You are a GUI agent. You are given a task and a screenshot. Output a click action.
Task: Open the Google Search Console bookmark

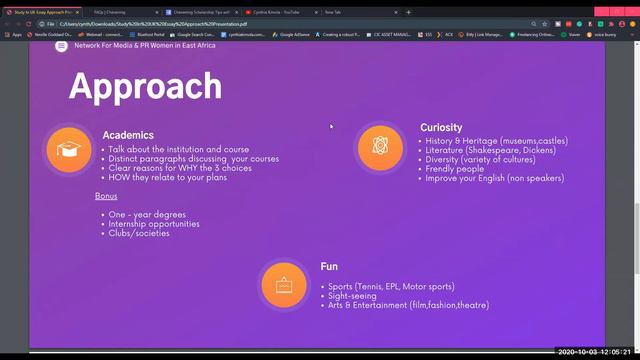click(x=192, y=35)
